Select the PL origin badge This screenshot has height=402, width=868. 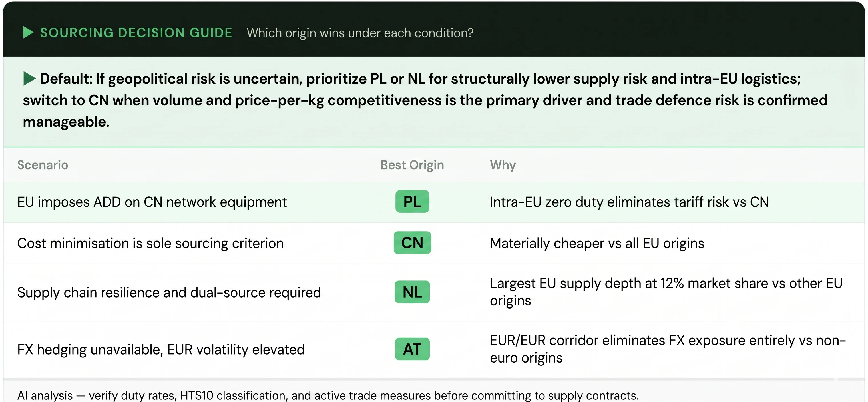tap(412, 202)
